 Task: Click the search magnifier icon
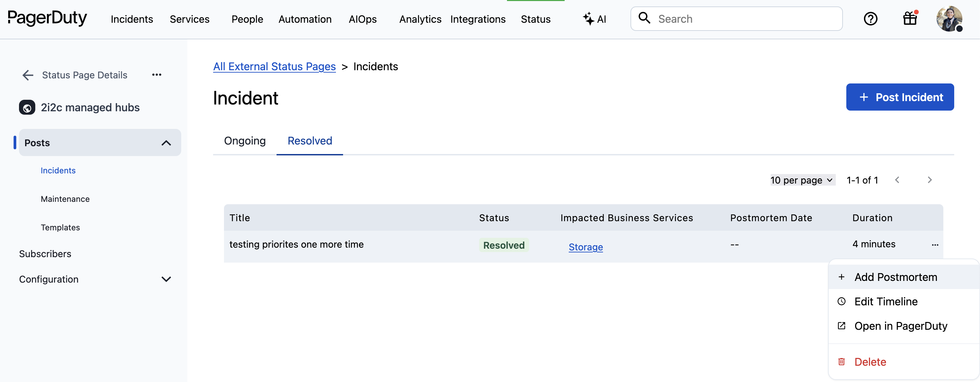pos(644,18)
